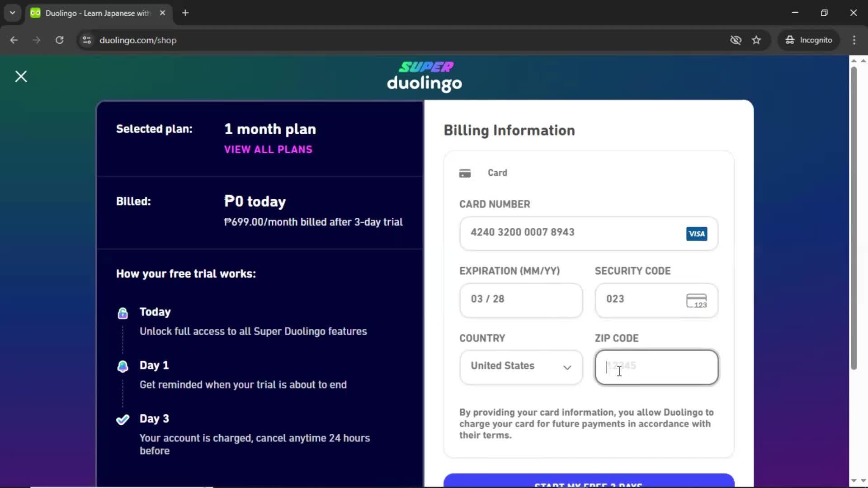Click the security code hint icon
868x488 pixels.
pos(697,300)
